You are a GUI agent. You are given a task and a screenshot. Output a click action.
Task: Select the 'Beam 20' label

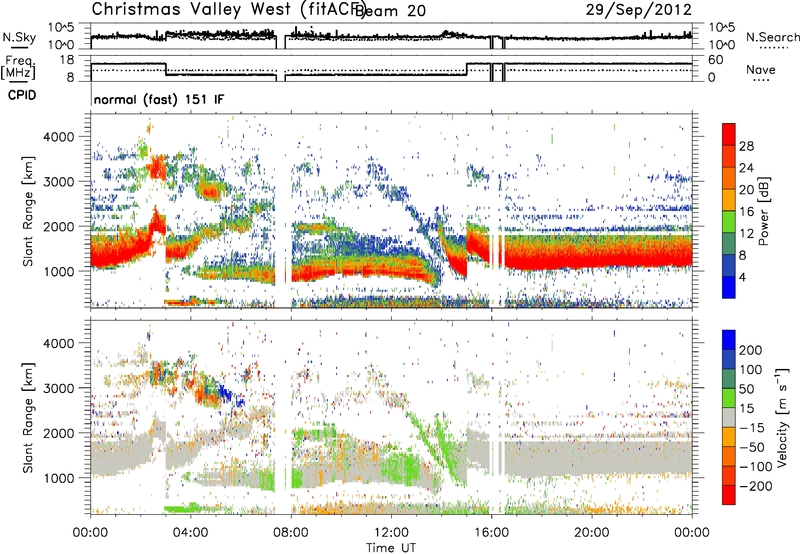tap(390, 10)
